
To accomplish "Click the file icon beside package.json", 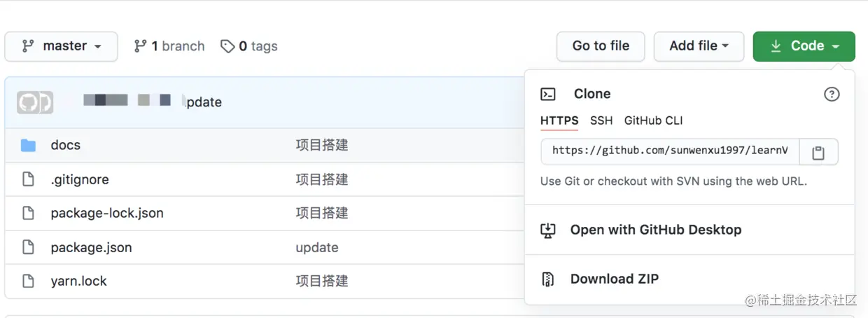I will click(x=28, y=247).
